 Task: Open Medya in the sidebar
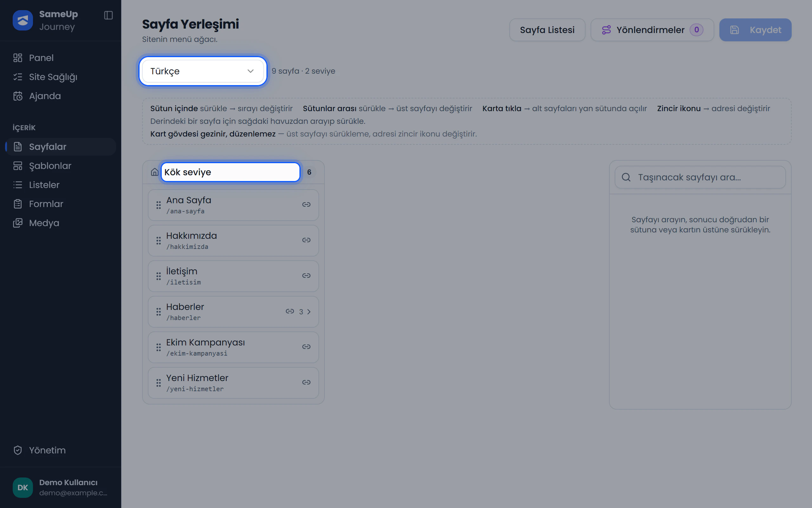[x=60, y=223]
